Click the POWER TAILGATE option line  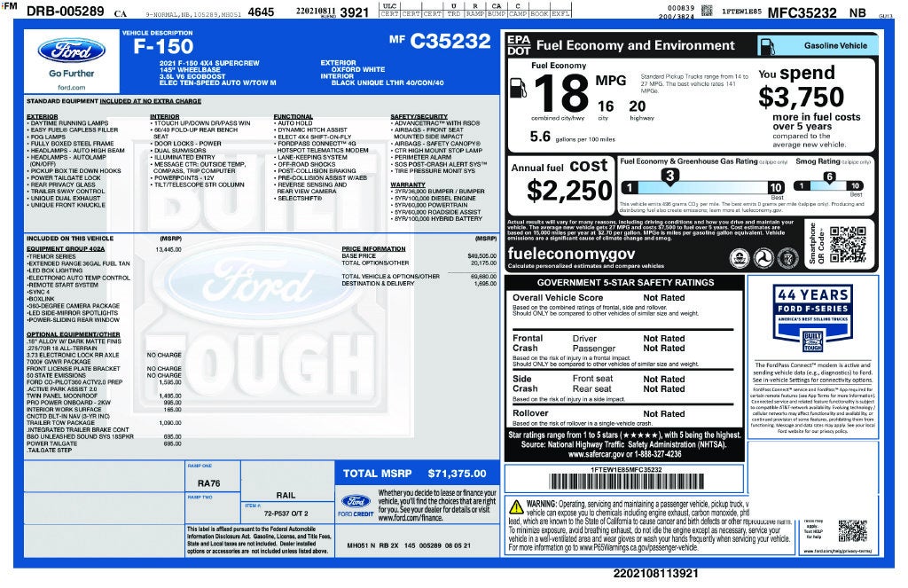(104, 443)
